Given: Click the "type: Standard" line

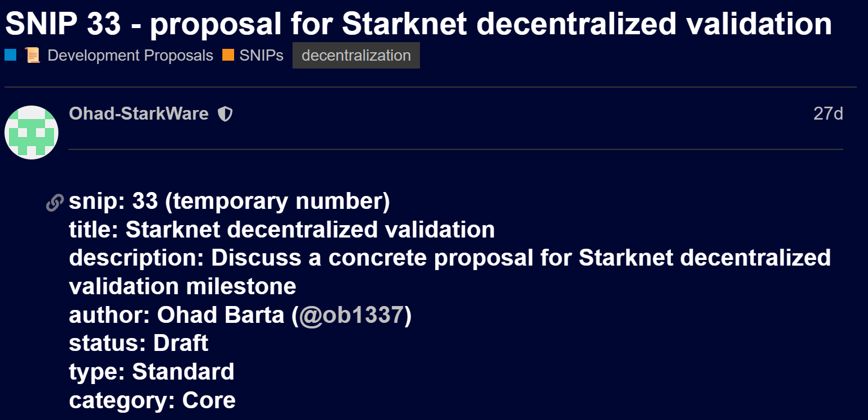Looking at the screenshot, I should [x=152, y=372].
